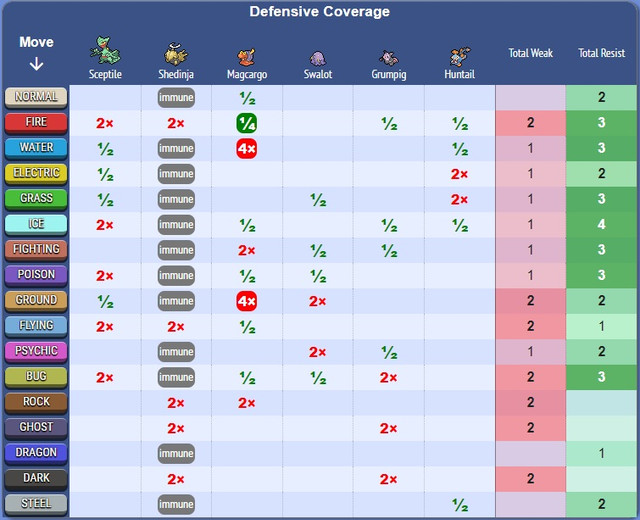Image resolution: width=640 pixels, height=520 pixels.
Task: Click Huntail's 2x cell in ELECTRIC row
Action: [x=459, y=174]
